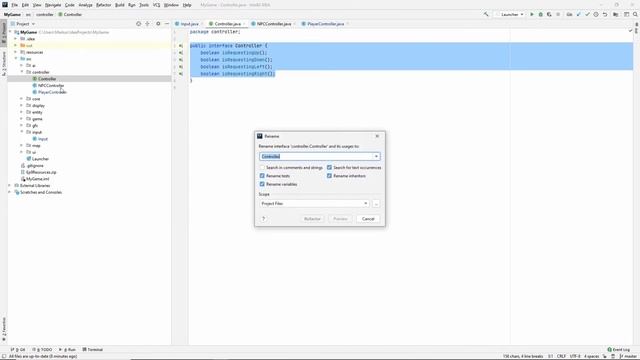Open the Favorites side tab
The width and height of the screenshot is (640, 360).
click(x=4, y=329)
